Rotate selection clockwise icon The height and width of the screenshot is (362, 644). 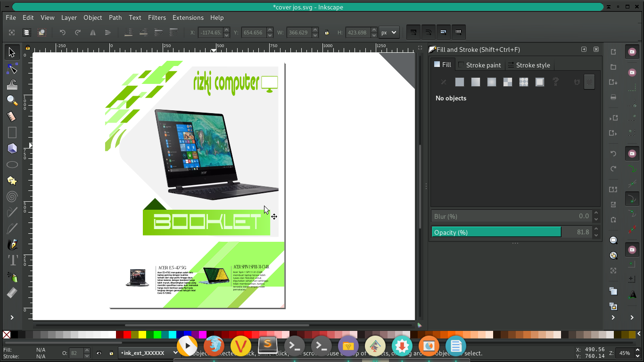tap(78, 33)
